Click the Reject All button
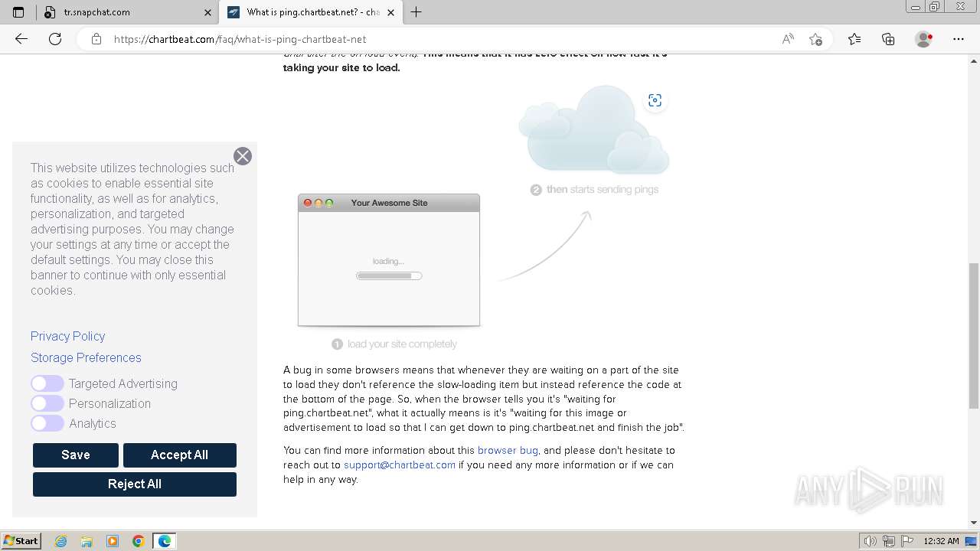The height and width of the screenshot is (551, 980). pyautogui.click(x=135, y=484)
